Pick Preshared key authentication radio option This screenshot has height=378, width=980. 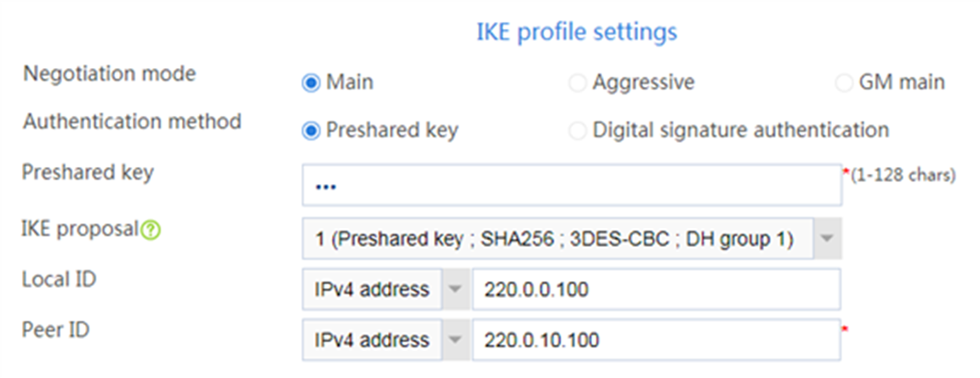click(x=311, y=130)
